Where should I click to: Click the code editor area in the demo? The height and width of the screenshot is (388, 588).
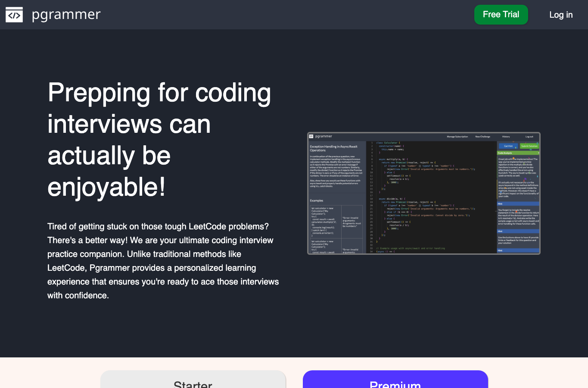pyautogui.click(x=431, y=197)
